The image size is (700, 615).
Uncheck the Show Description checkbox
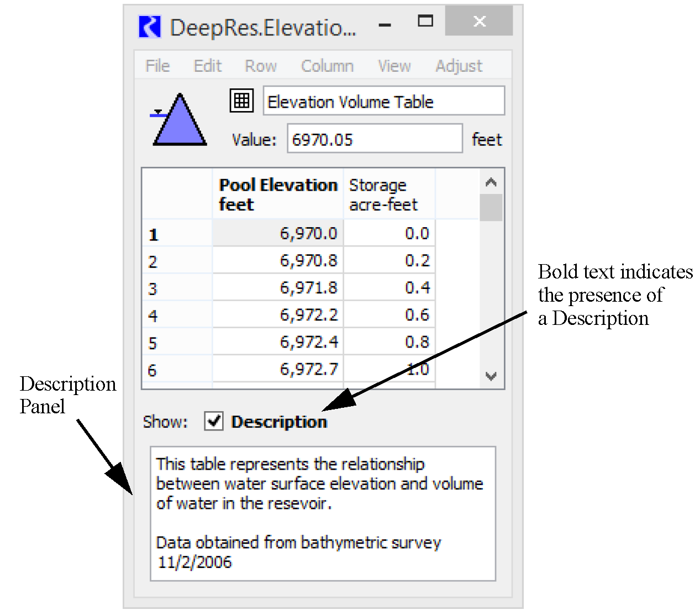pyautogui.click(x=214, y=421)
